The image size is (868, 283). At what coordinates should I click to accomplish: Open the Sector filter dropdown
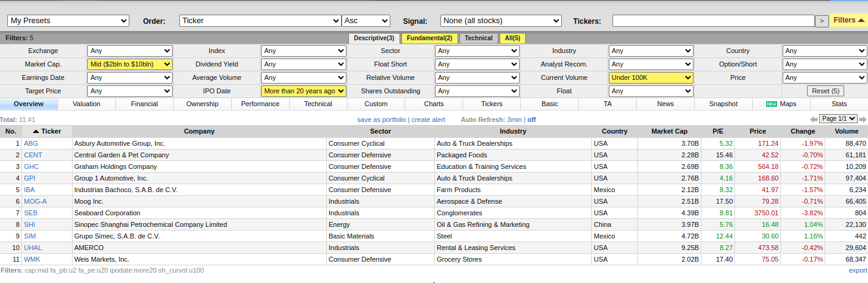coord(477,51)
